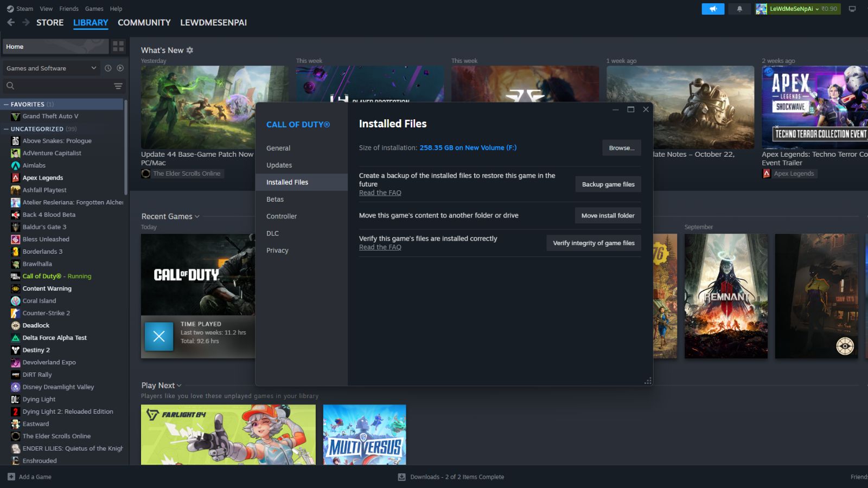The width and height of the screenshot is (868, 488).
Task: Go back using the left navigation arrow
Action: click(11, 22)
